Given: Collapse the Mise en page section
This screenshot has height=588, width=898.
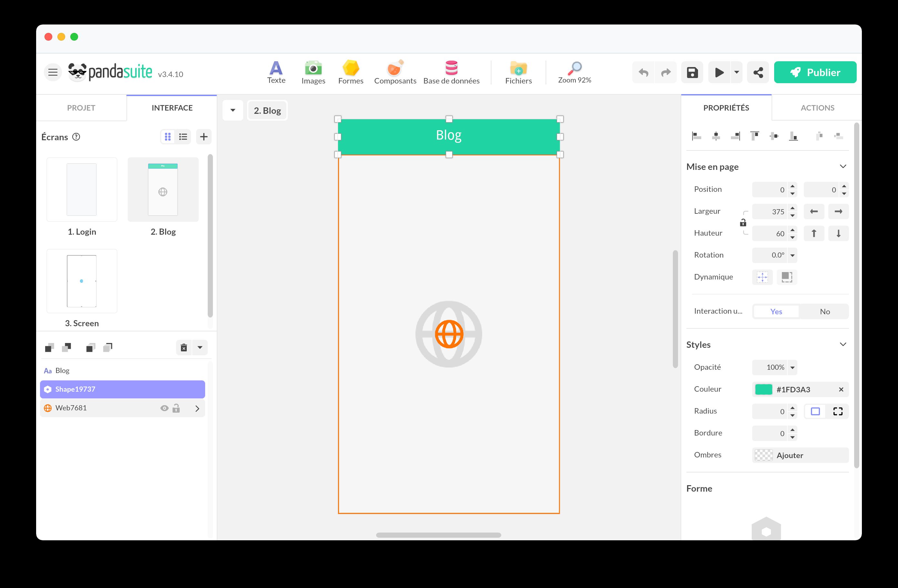Looking at the screenshot, I should coord(843,167).
